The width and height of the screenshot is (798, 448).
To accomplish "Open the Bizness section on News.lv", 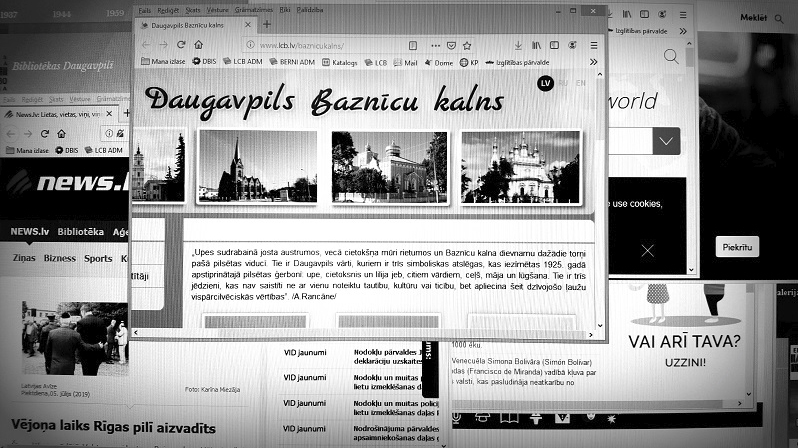I will point(60,258).
